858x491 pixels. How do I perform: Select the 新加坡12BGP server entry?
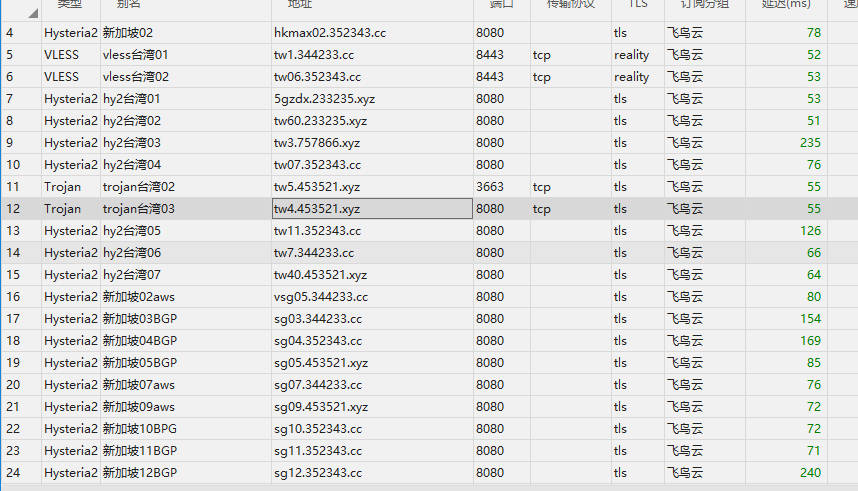point(139,473)
